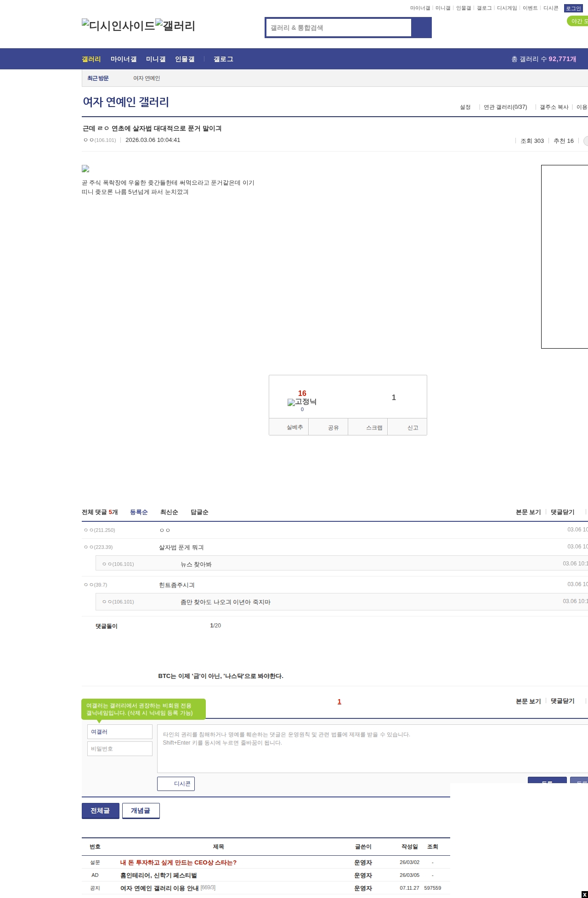Share the post with 공유 button
This screenshot has height=898, width=588.
pyautogui.click(x=328, y=427)
